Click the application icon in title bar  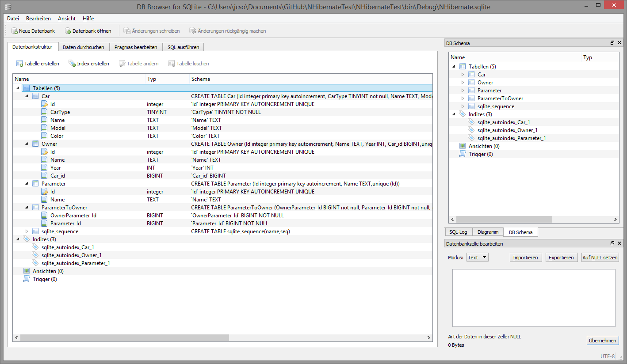pyautogui.click(x=8, y=7)
